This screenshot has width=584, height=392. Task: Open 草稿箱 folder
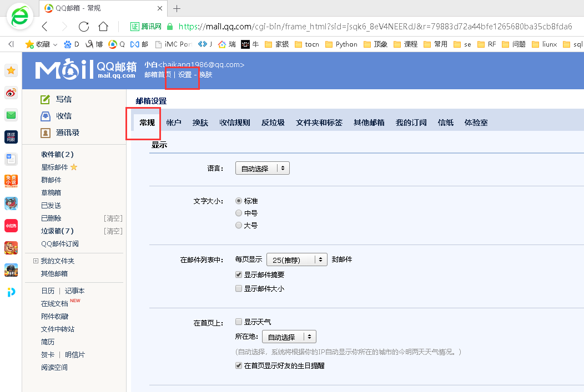[x=51, y=192]
